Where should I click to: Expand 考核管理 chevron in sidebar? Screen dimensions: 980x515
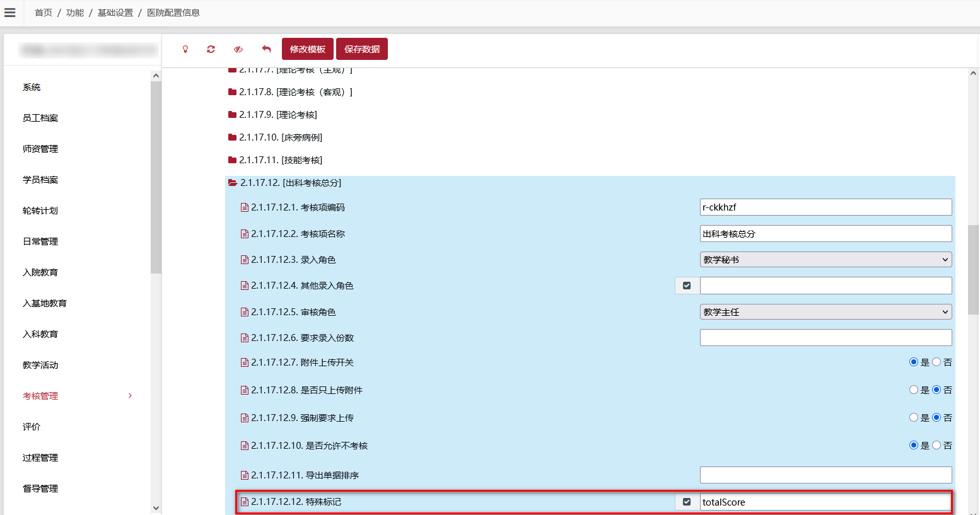[x=130, y=396]
